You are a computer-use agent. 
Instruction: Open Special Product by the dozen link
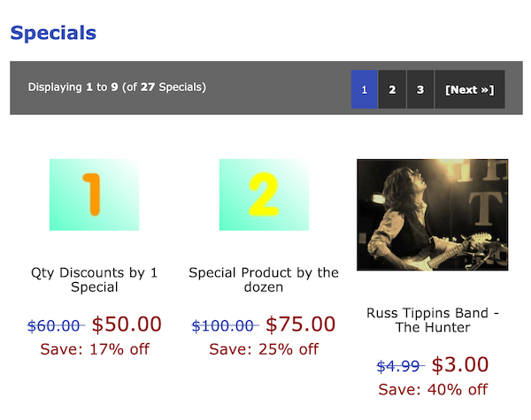[x=264, y=280]
